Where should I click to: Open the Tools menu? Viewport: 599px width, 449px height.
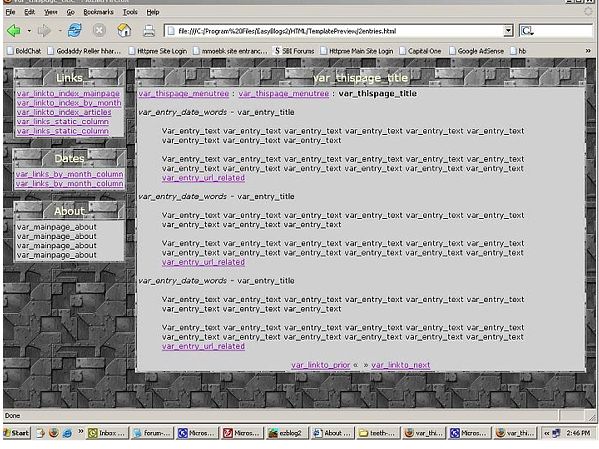pyautogui.click(x=130, y=12)
